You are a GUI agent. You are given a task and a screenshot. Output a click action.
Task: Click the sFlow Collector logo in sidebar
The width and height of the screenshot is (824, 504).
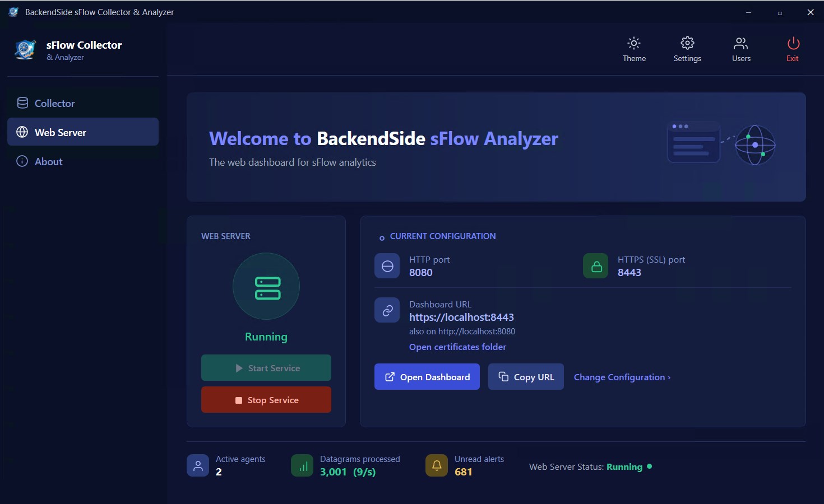[x=26, y=50]
